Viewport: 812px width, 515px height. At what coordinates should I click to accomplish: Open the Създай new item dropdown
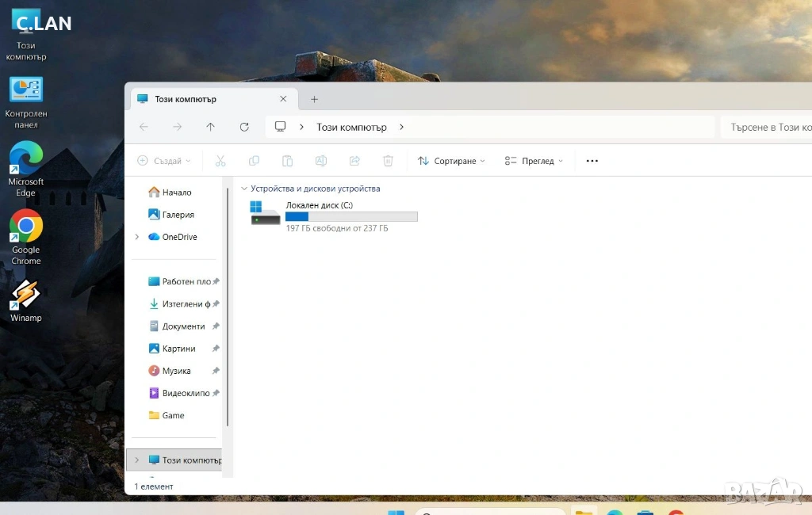pos(164,161)
